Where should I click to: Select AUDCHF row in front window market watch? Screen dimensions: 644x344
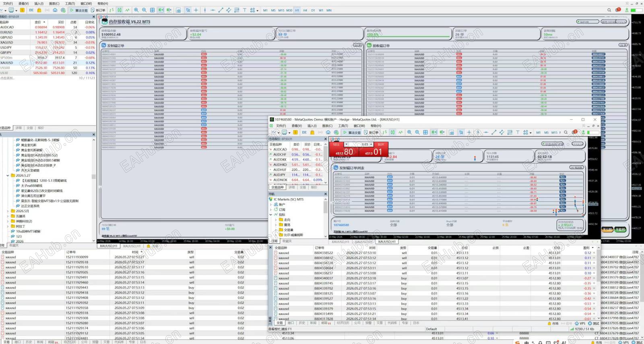pos(296,154)
